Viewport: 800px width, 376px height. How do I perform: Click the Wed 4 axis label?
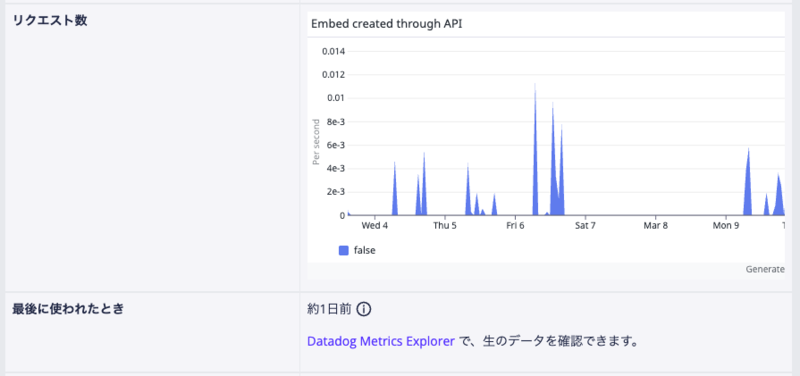(x=374, y=225)
